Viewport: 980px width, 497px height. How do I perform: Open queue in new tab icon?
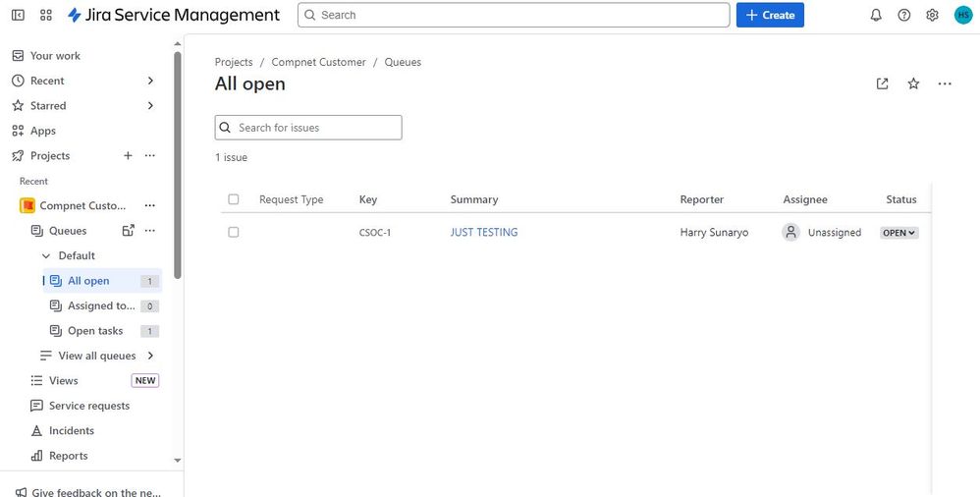[882, 83]
